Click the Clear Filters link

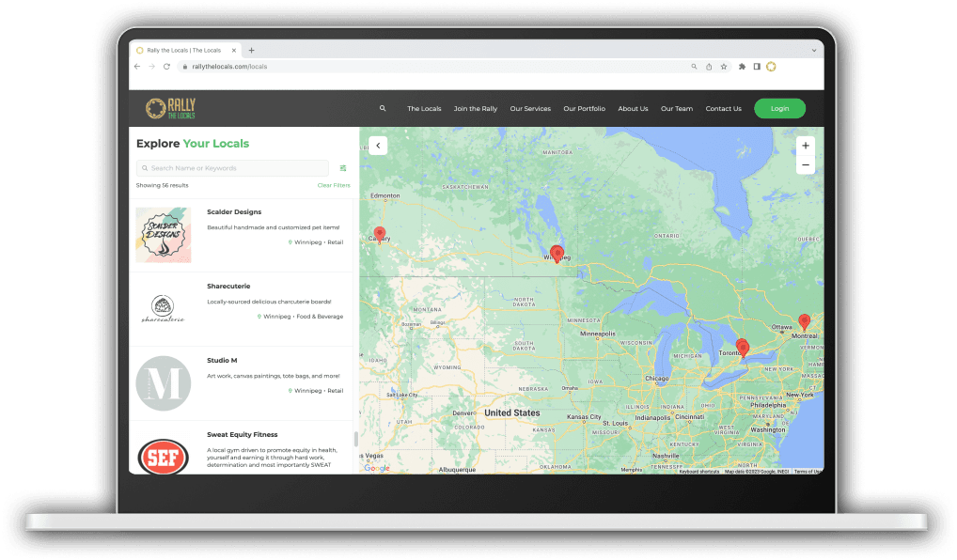tap(333, 185)
